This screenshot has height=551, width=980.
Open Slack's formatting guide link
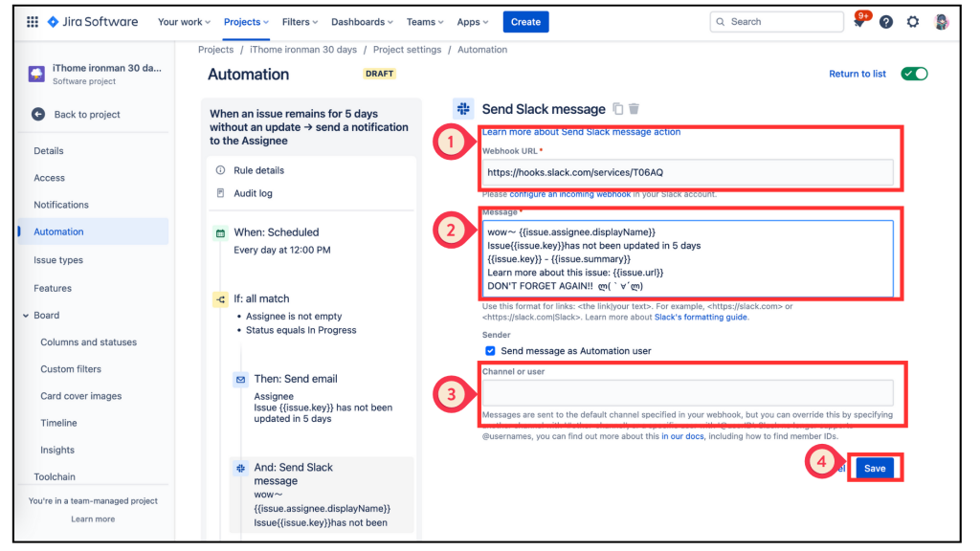click(701, 318)
